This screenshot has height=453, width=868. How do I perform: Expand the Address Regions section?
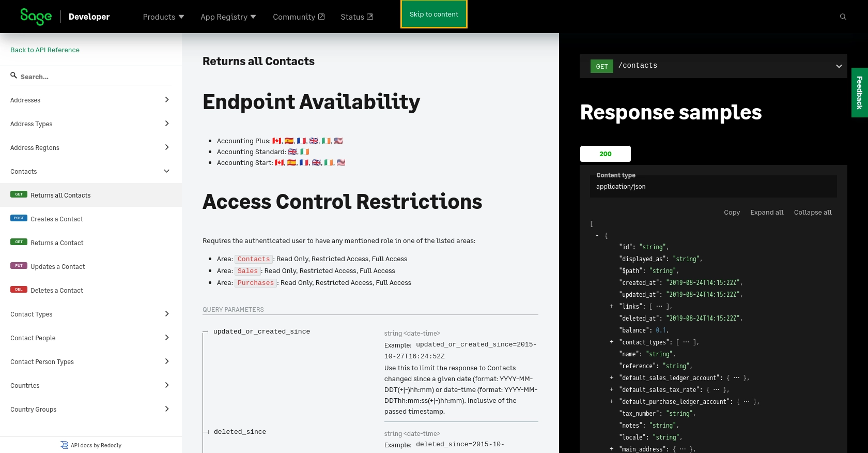click(x=166, y=147)
